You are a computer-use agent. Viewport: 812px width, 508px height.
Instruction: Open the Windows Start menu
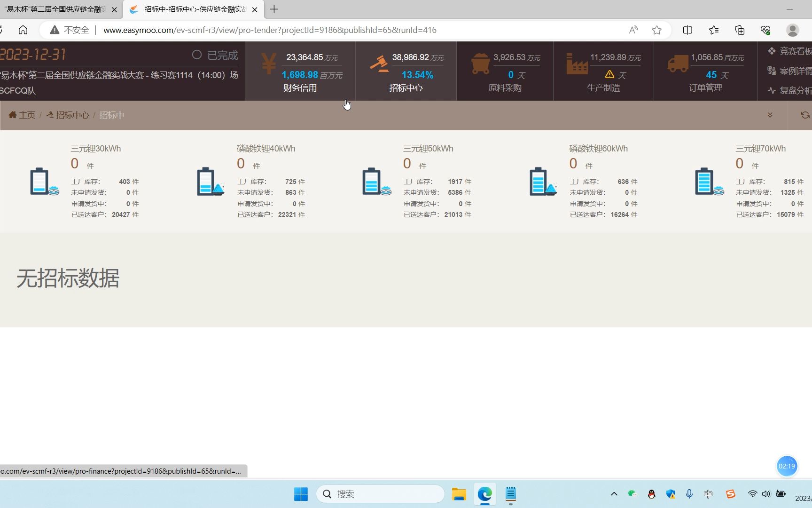pyautogui.click(x=301, y=494)
